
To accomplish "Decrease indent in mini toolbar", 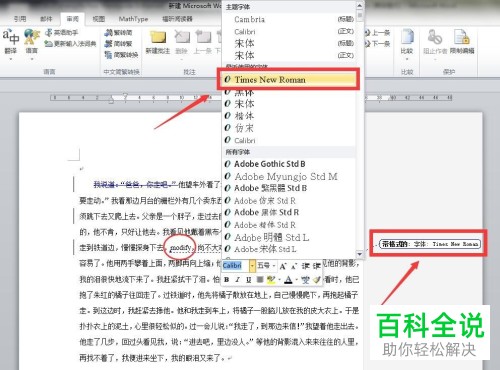I will pos(305,266).
